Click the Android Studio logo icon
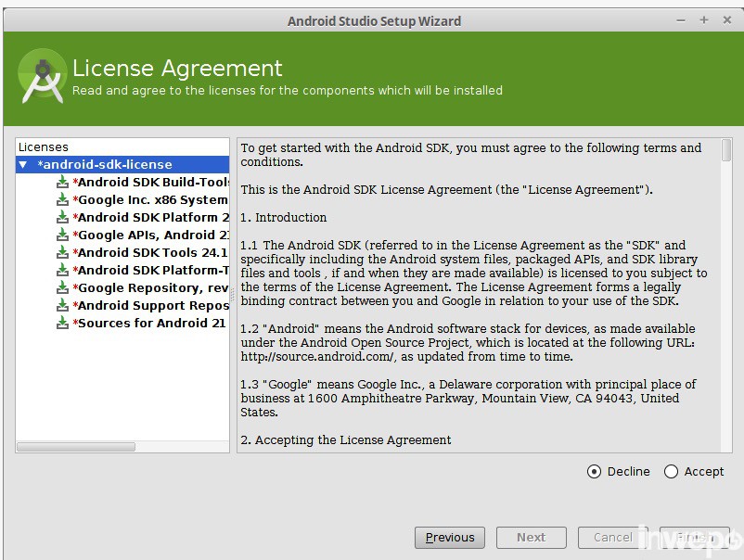This screenshot has height=560, width=744. click(41, 77)
